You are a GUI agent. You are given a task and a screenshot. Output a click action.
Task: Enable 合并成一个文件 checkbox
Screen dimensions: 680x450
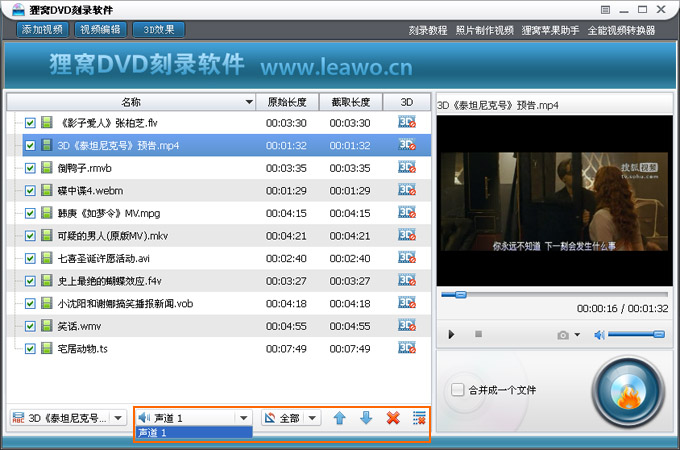coord(458,389)
